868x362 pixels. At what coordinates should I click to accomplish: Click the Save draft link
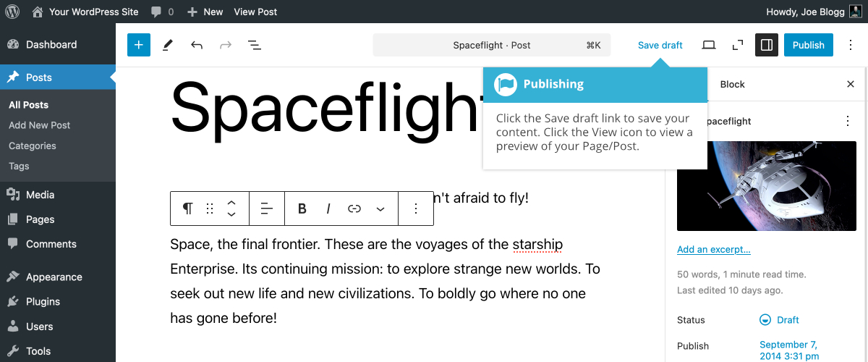(660, 45)
